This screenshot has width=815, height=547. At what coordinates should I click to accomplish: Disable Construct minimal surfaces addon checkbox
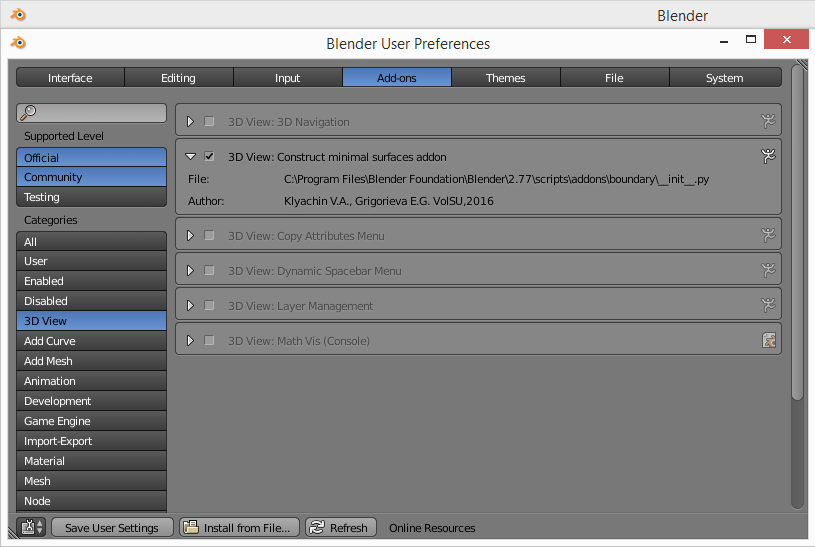[x=209, y=156]
